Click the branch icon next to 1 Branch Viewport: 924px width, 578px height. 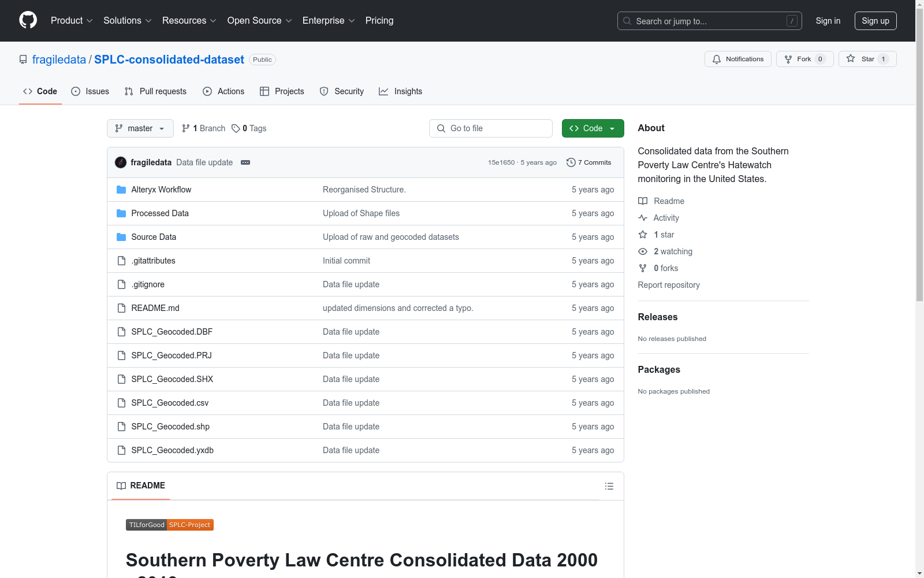click(x=185, y=128)
